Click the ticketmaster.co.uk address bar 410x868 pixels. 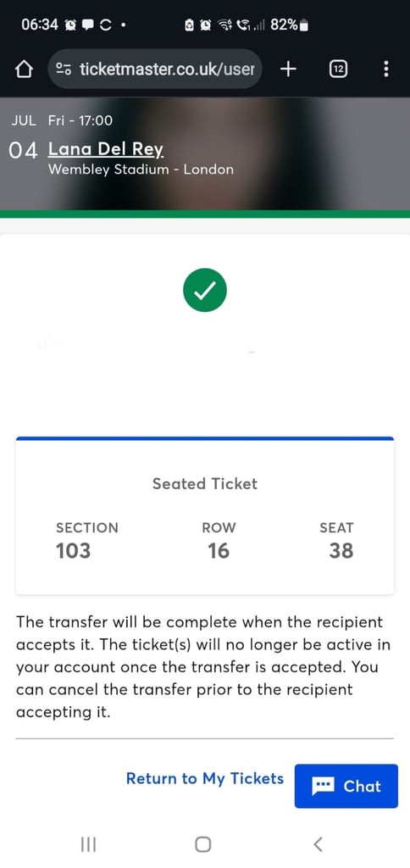click(155, 70)
